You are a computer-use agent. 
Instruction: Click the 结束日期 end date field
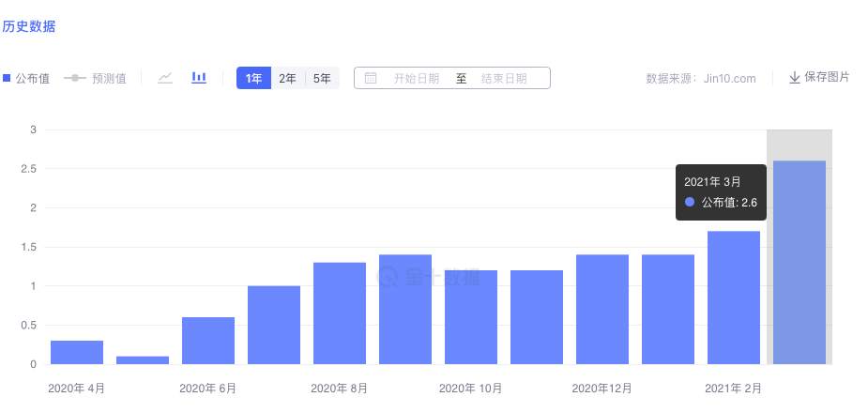pos(504,78)
